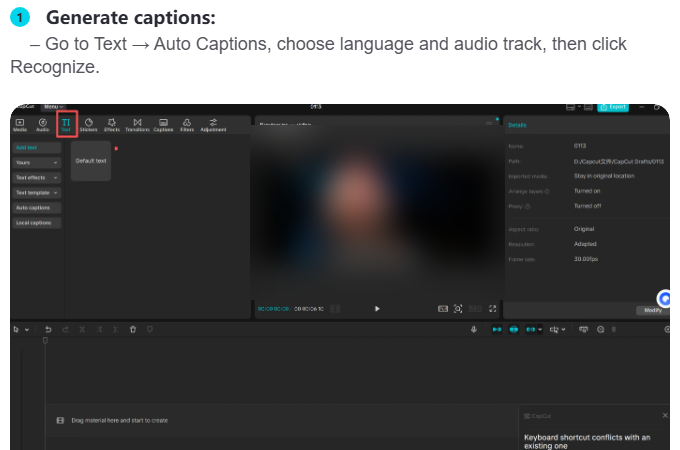The image size is (680, 450).
Task: Click the record voiceover microphone
Action: pos(474,329)
